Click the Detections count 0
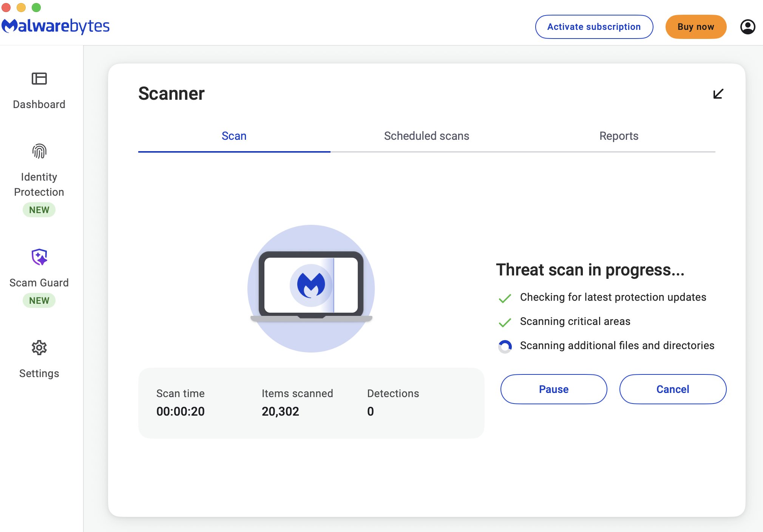Image resolution: width=763 pixels, height=532 pixels. [371, 411]
